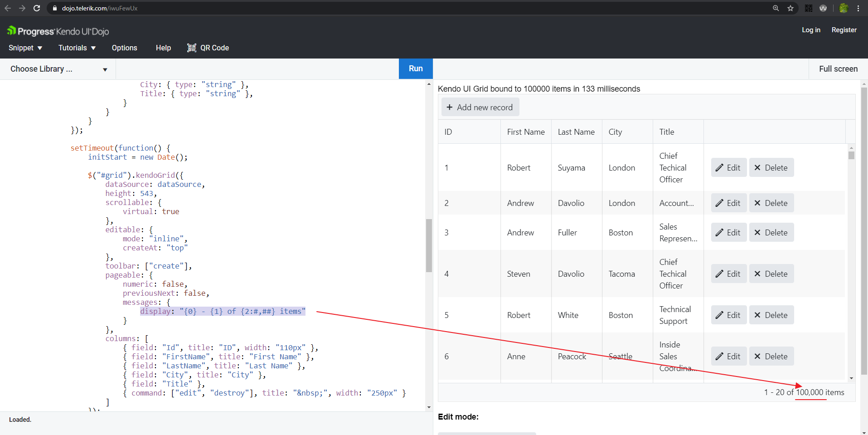Click the plus icon on Add new record
The height and width of the screenshot is (435, 868).
(450, 107)
